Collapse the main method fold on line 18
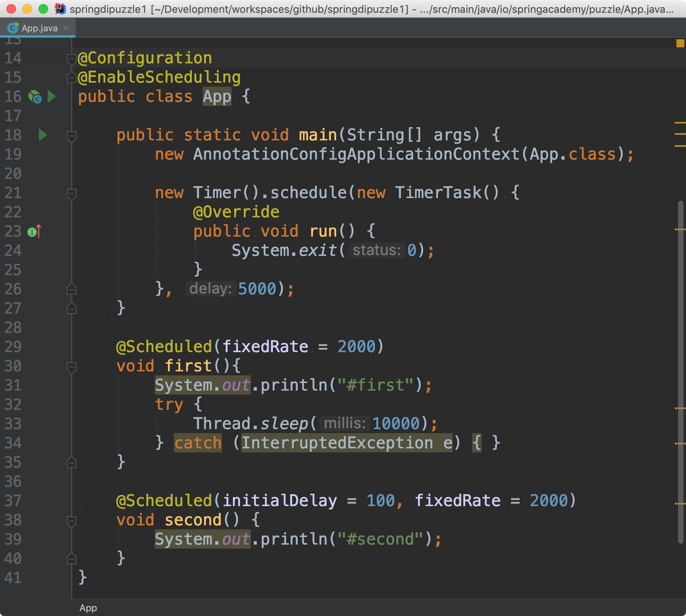 point(71,136)
